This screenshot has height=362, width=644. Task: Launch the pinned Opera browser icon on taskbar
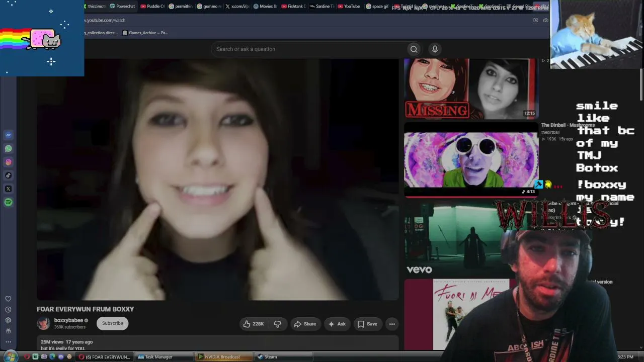pos(27,357)
